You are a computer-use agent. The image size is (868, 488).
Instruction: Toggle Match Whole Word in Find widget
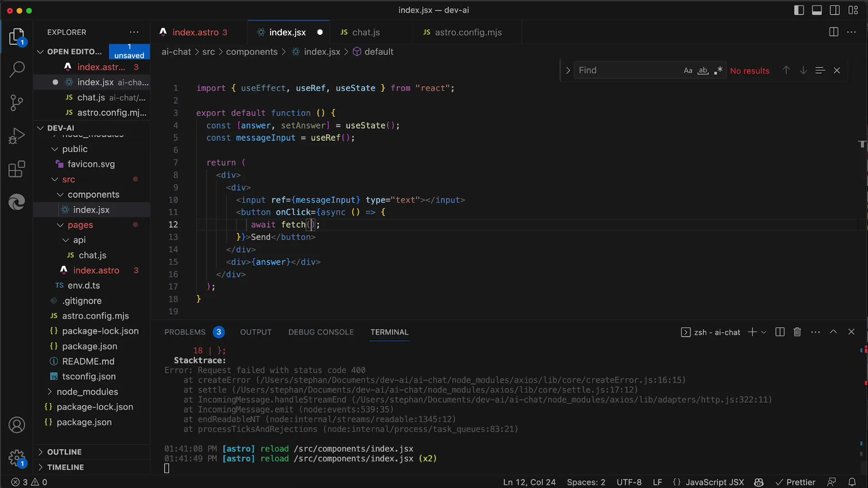point(703,71)
